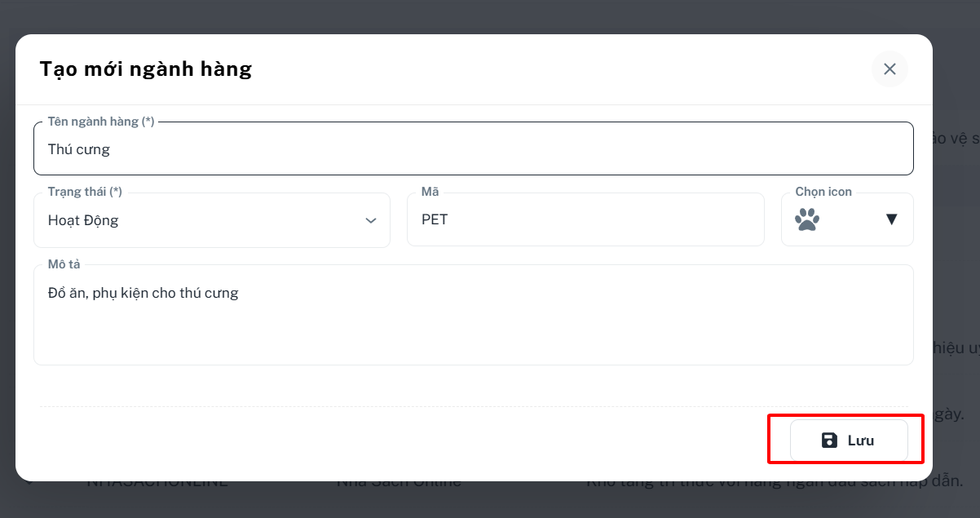Viewport: 980px width, 518px height.
Task: Close the Tạo mới ngành hàng dialog
Action: coord(890,69)
